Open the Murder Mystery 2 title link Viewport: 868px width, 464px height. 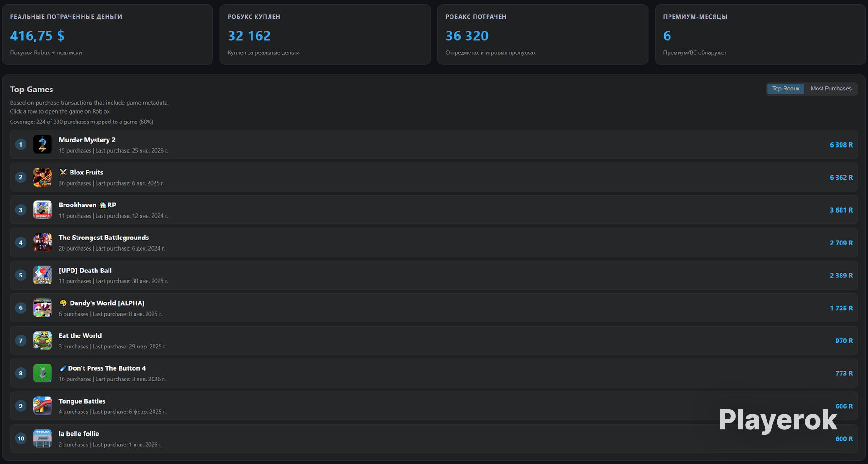tap(87, 140)
